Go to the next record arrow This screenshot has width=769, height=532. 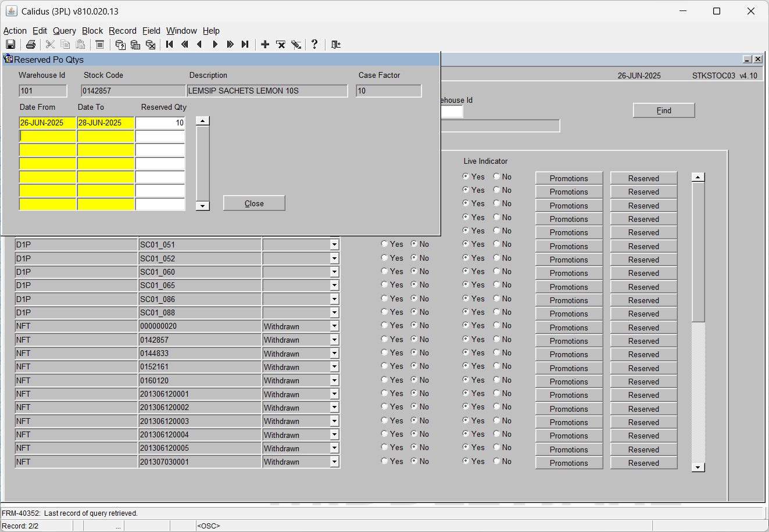215,45
